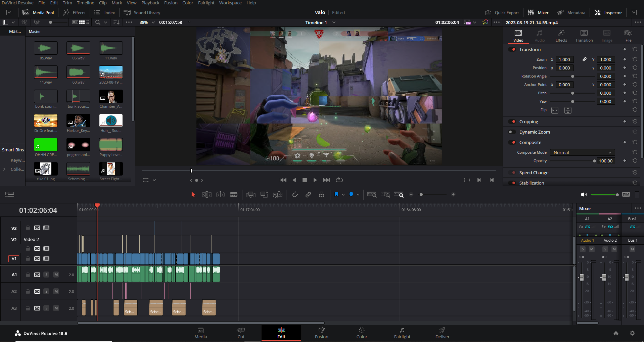644x342 pixels.
Task: Open the Metadata panel button
Action: pos(571,12)
